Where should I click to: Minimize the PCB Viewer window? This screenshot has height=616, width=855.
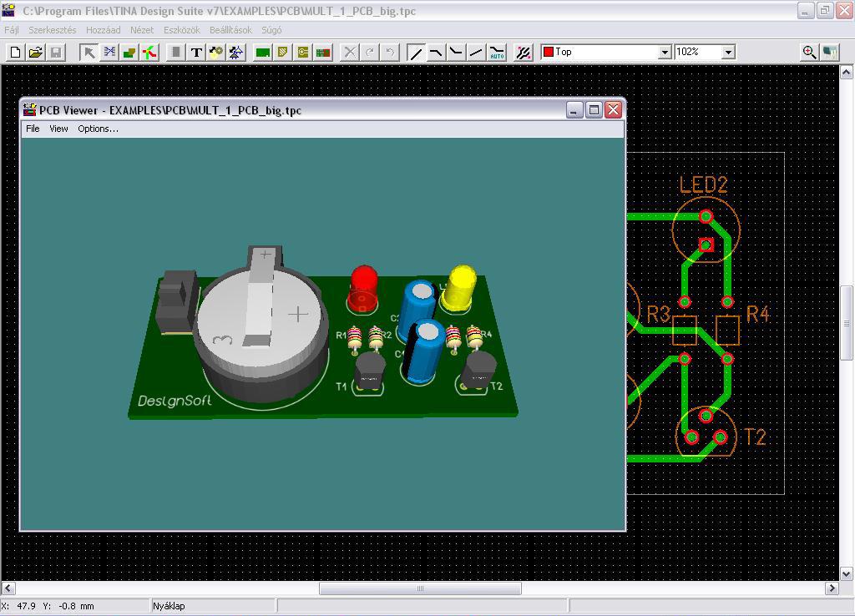click(574, 110)
